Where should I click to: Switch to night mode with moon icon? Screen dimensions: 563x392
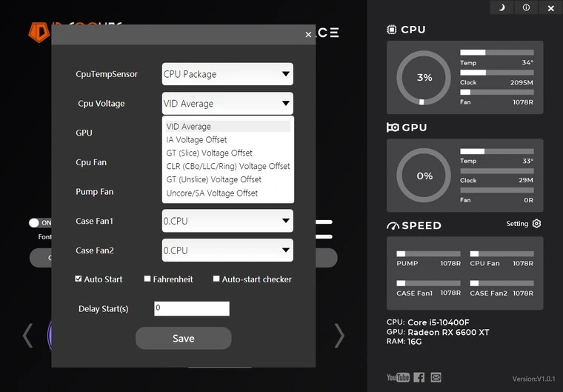point(502,7)
